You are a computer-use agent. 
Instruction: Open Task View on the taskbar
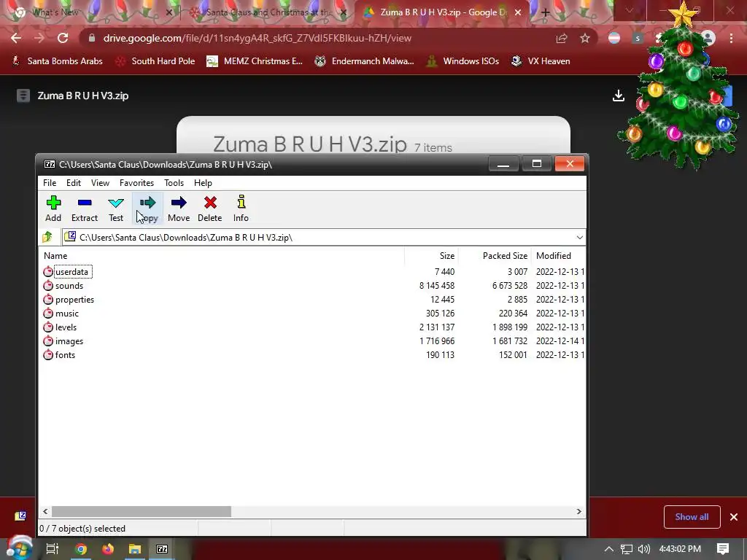(x=52, y=549)
